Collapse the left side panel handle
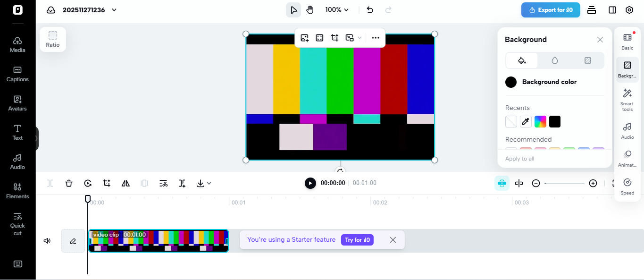 [x=37, y=138]
